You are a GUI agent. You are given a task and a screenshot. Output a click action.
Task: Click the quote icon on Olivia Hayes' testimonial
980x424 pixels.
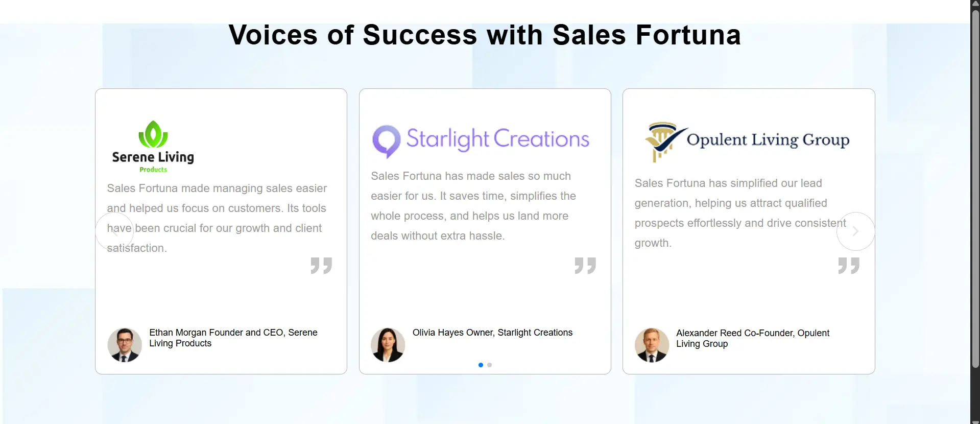click(x=585, y=265)
